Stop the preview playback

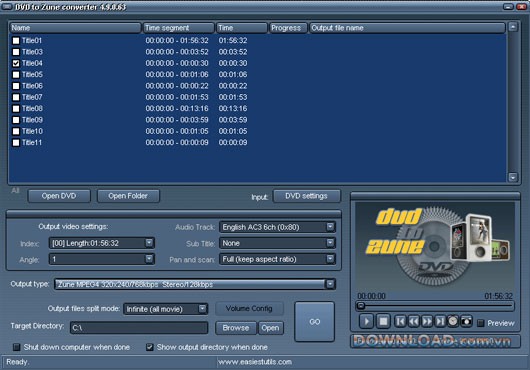pyautogui.click(x=383, y=321)
